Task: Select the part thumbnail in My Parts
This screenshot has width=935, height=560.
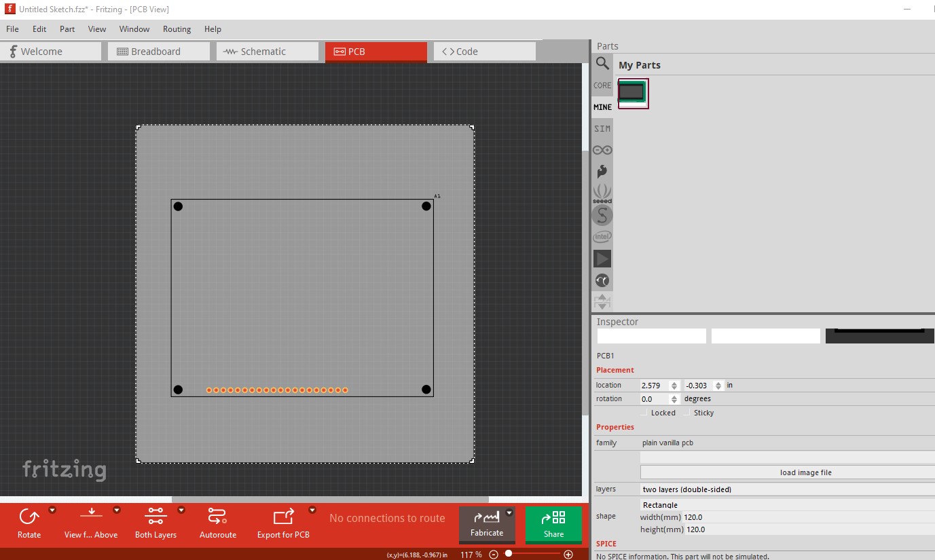Action: click(x=633, y=93)
